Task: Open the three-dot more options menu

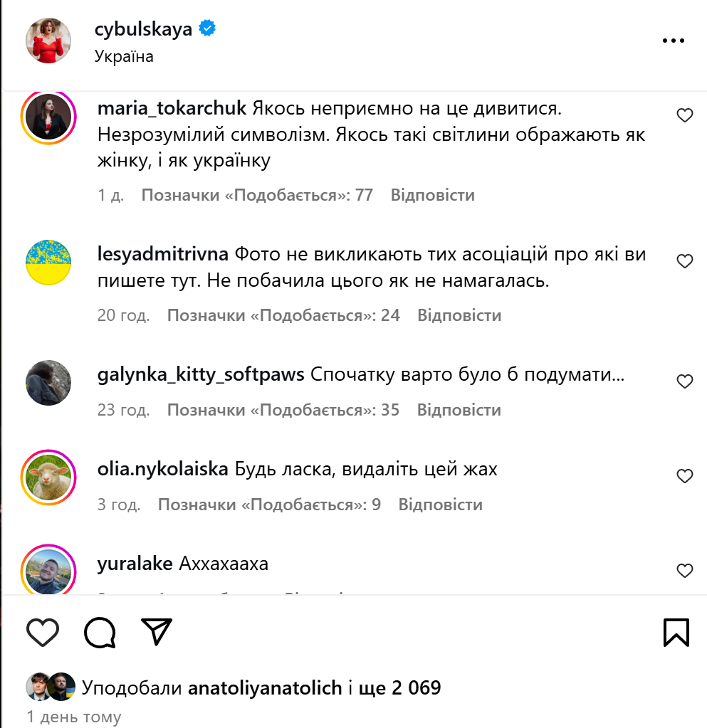Action: [673, 41]
